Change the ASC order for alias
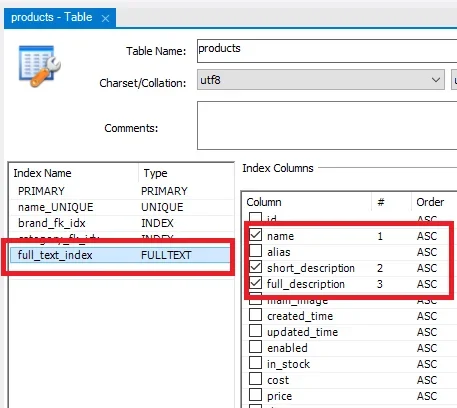457x408 pixels. (x=427, y=252)
